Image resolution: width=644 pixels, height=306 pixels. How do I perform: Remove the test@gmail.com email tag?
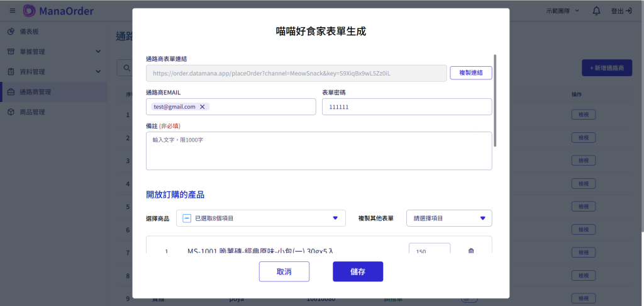point(202,107)
